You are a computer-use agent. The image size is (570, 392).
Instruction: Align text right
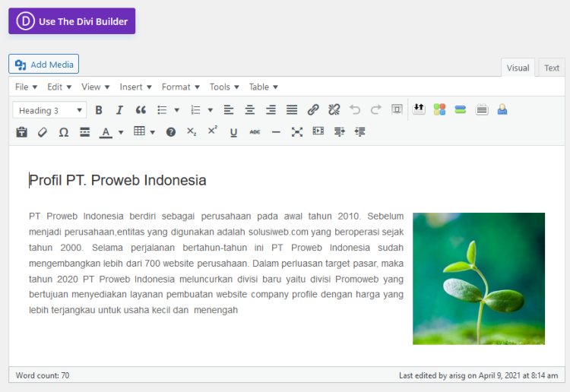pos(271,109)
